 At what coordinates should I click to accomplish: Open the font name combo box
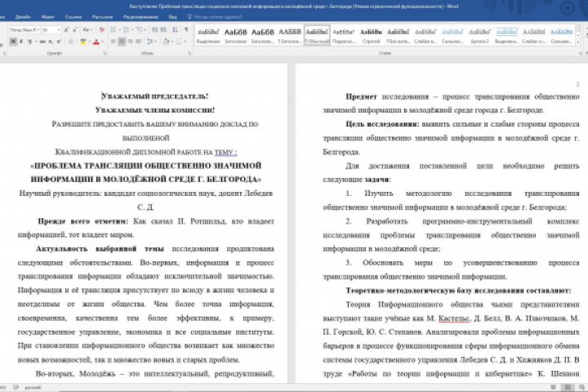24,30
